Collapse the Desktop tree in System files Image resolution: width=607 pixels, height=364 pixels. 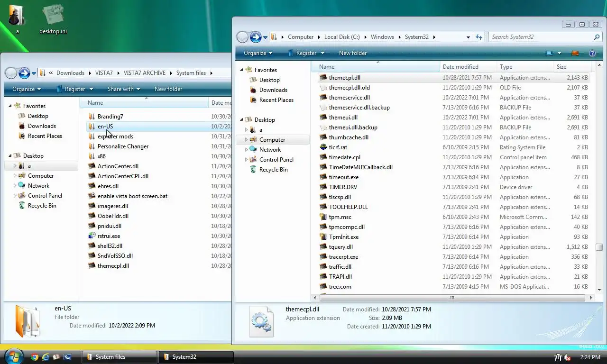(10, 156)
